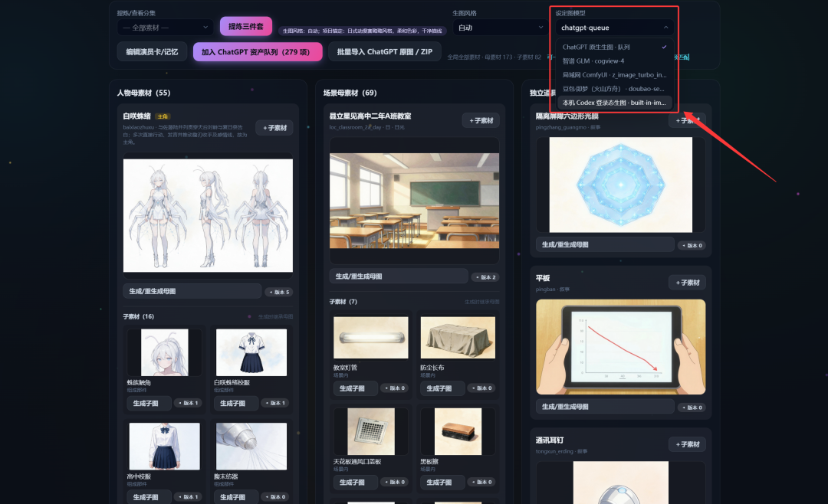Collapse the chatgpt-queue model dropdown
Viewport: 828px width, 504px height.
tap(614, 28)
